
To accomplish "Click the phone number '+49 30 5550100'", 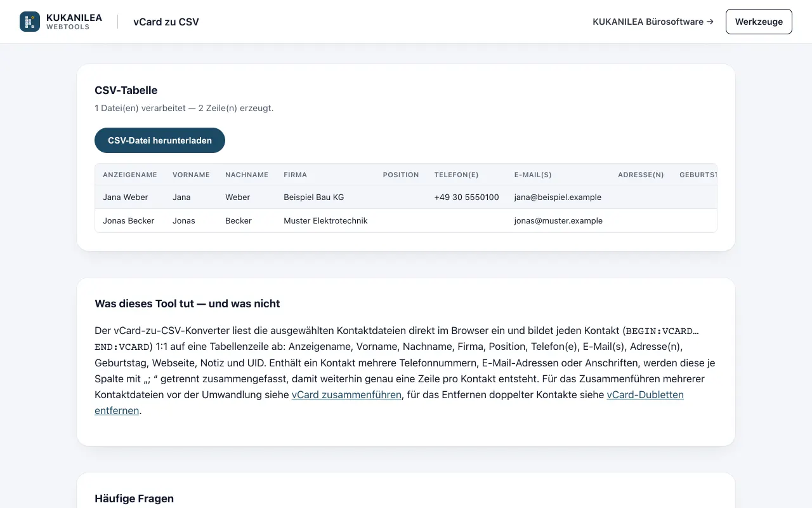I will (x=467, y=197).
